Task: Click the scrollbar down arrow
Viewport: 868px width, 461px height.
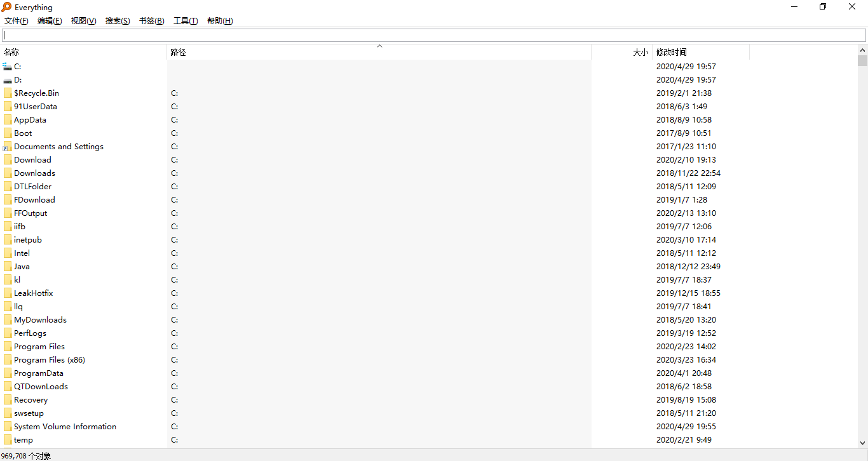Action: tap(862, 443)
